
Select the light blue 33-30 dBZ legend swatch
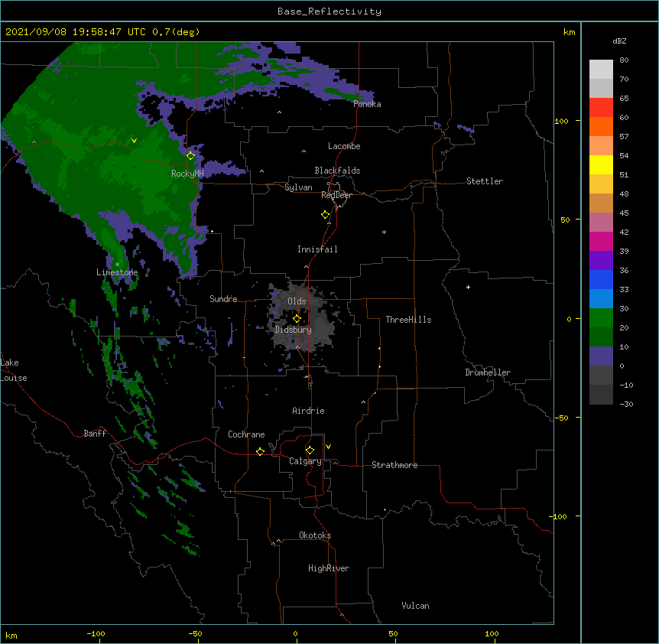(601, 298)
